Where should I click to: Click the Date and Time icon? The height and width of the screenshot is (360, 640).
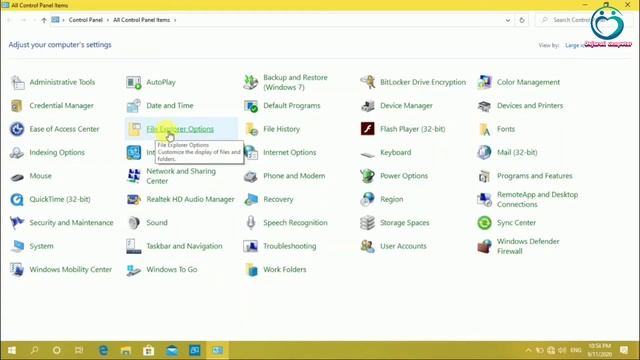[133, 106]
